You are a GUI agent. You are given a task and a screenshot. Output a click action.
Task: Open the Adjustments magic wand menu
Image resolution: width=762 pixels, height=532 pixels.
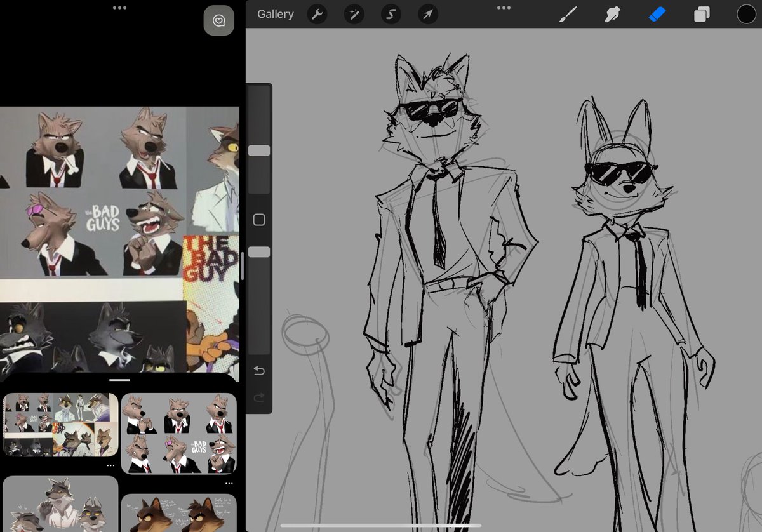(x=354, y=14)
